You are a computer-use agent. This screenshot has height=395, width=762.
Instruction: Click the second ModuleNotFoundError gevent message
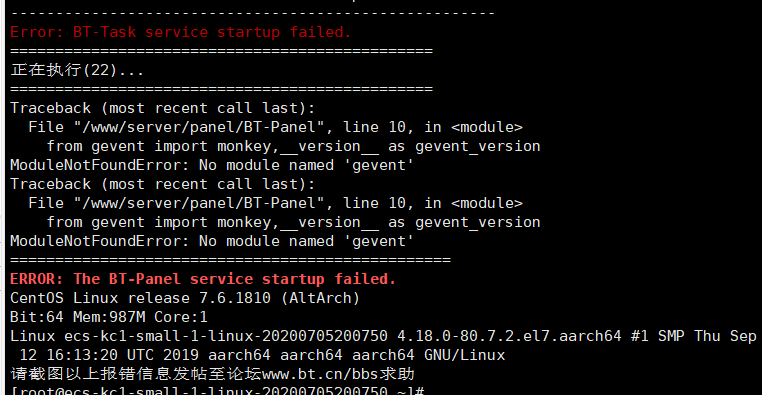pyautogui.click(x=212, y=241)
